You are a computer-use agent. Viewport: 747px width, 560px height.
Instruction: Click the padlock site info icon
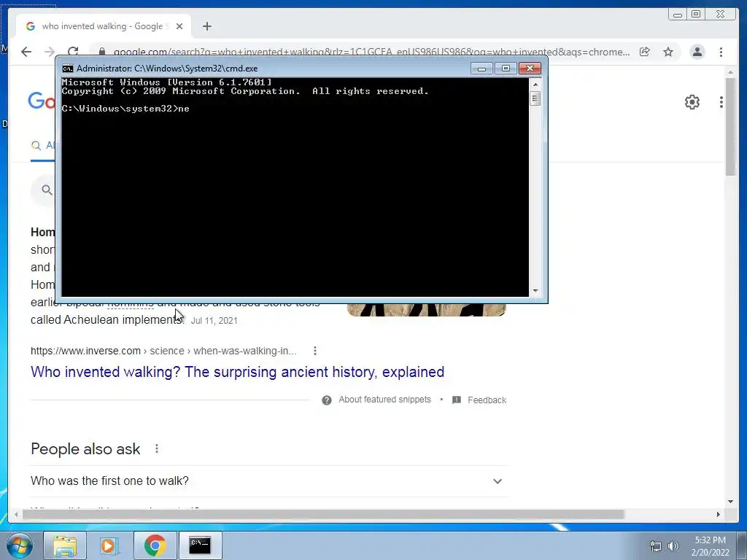pos(102,52)
